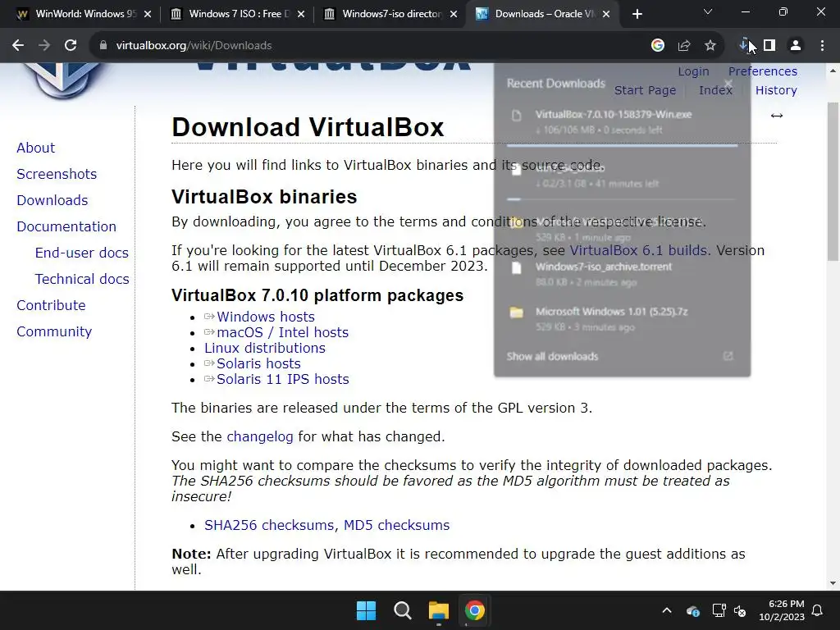
Task: Share this page via the share icon
Action: [x=683, y=46]
